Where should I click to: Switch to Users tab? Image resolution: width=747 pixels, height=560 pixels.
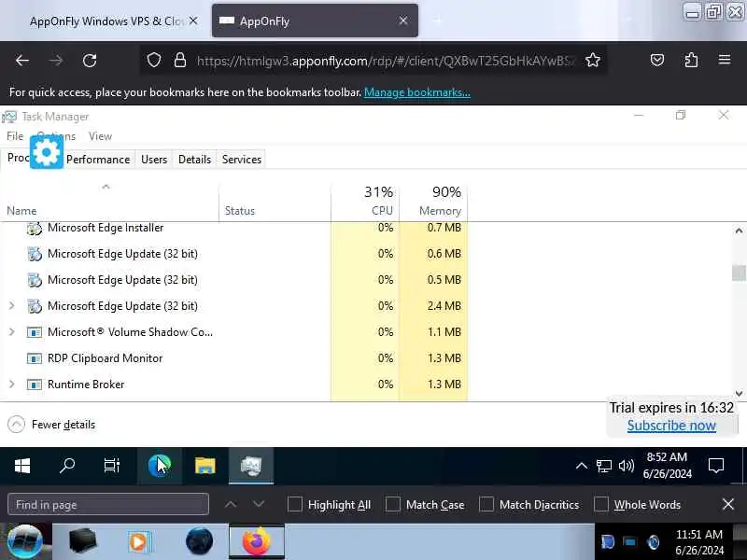tap(154, 159)
